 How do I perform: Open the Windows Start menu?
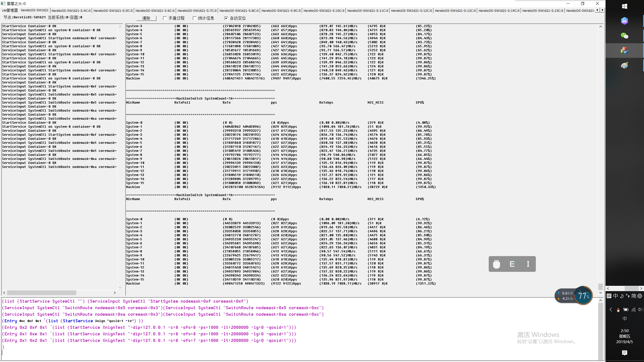624,6
